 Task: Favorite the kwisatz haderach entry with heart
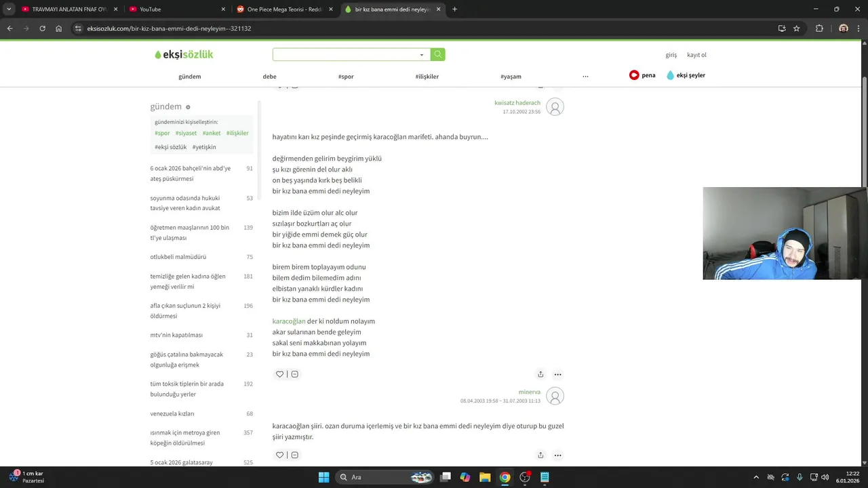coord(279,374)
